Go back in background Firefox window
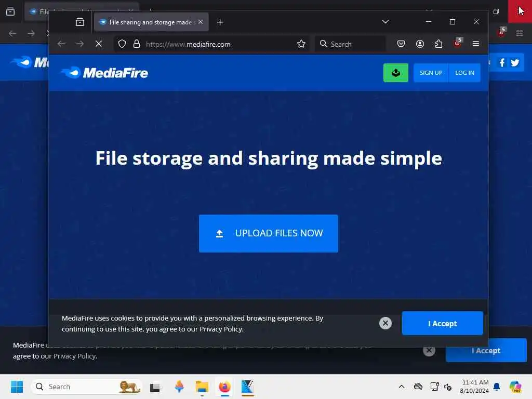This screenshot has width=532, height=399. click(x=12, y=33)
